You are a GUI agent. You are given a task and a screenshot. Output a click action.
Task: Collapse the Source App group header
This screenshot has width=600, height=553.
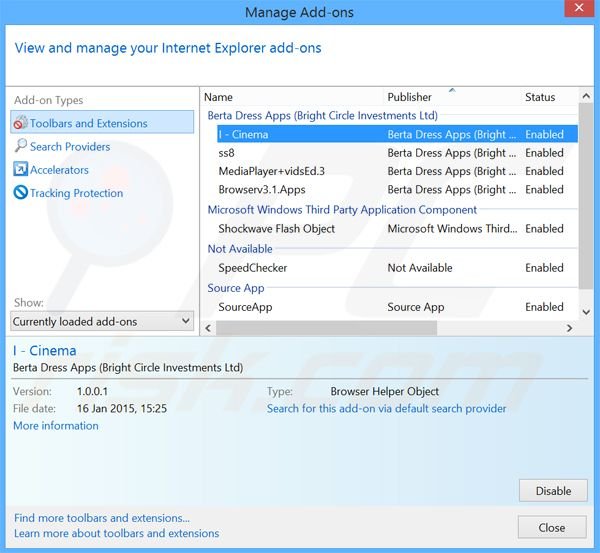[x=236, y=288]
